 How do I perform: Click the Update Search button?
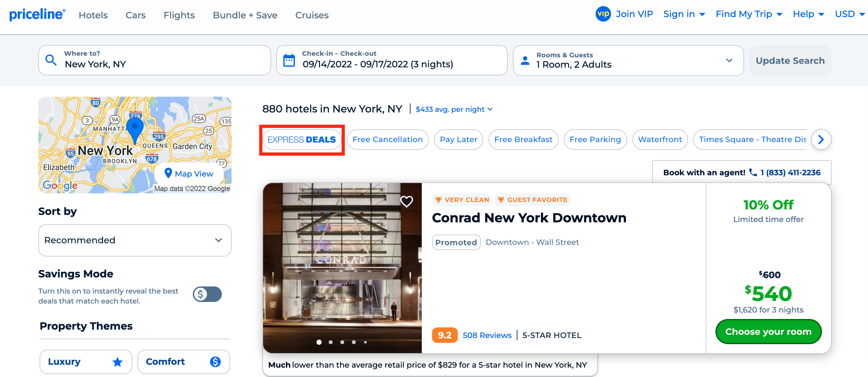(x=790, y=60)
